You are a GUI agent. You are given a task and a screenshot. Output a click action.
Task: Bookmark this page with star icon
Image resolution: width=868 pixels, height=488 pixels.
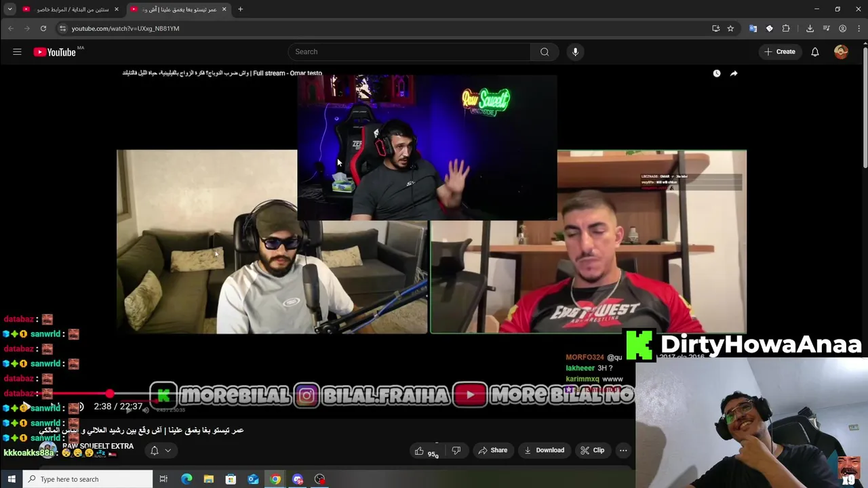[730, 28]
